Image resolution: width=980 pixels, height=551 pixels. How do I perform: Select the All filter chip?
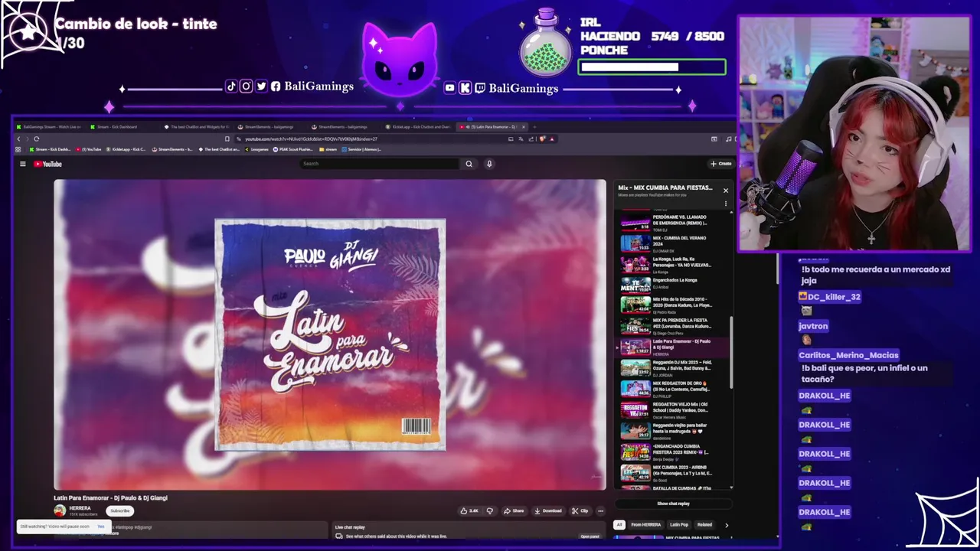pyautogui.click(x=619, y=525)
